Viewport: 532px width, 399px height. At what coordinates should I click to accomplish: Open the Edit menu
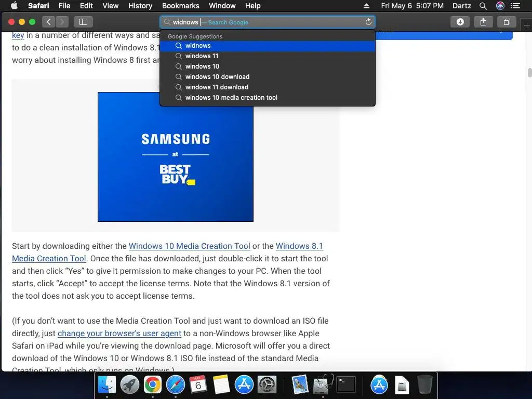pyautogui.click(x=86, y=6)
